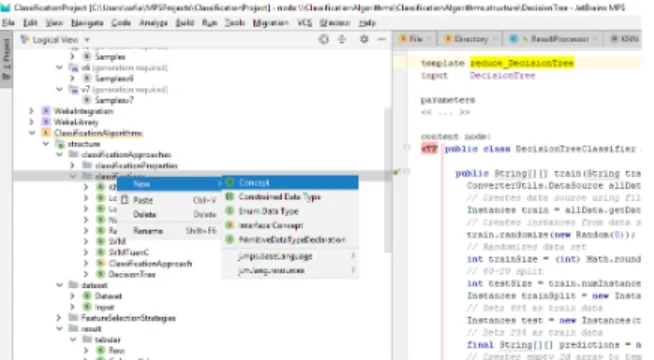Click the DecisionTree concept icon in tree
Image resolution: width=654 pixels, height=360 pixels.
coord(101,274)
